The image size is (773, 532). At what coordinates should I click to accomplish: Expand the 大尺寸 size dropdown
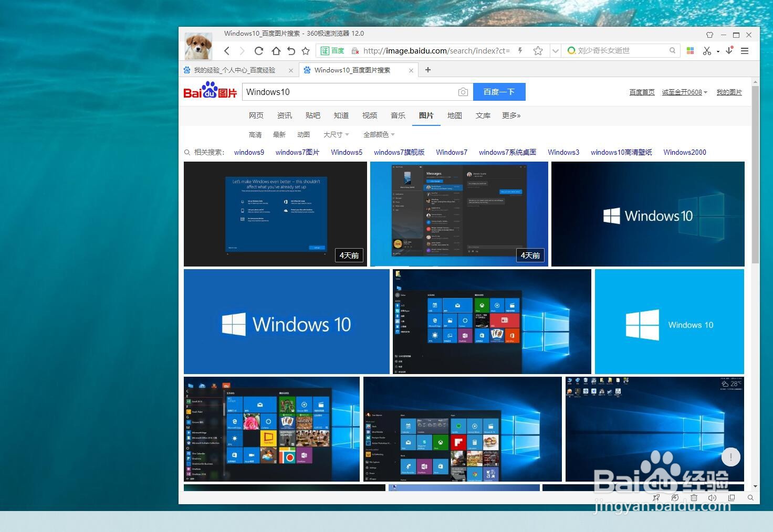click(x=336, y=135)
